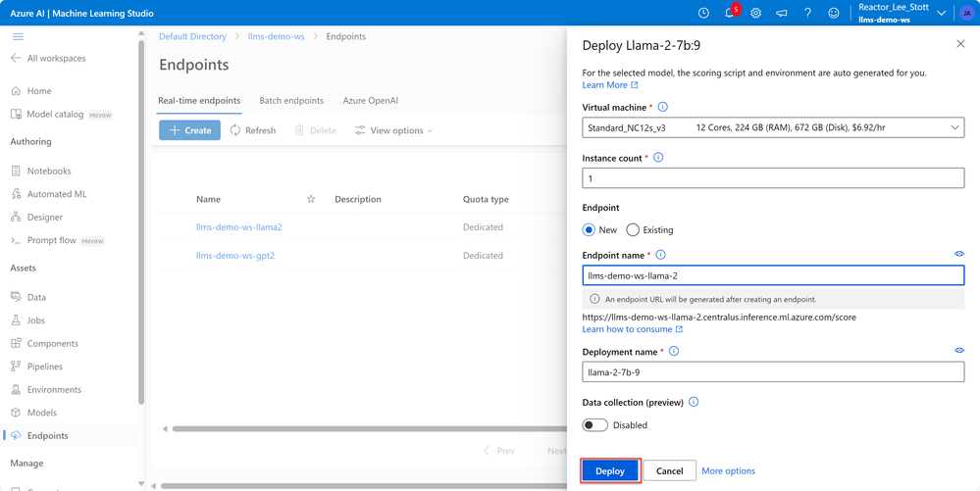The height and width of the screenshot is (491, 980).
Task: Open notifications bell with badge 5
Action: 730,13
